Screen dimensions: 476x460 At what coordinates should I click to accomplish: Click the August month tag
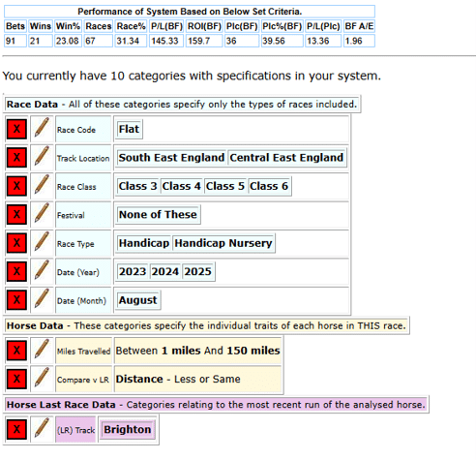138,300
